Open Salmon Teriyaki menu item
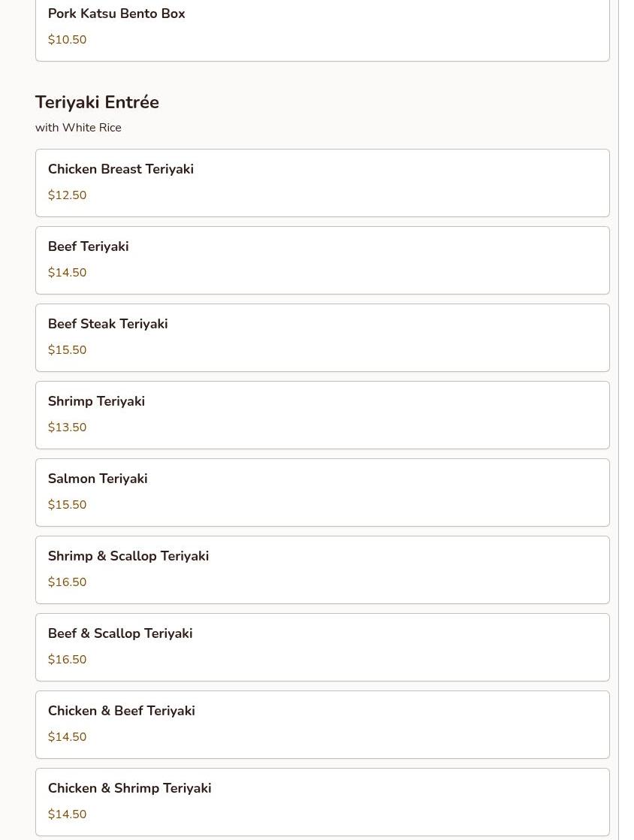Image resolution: width=634 pixels, height=840 pixels. [x=98, y=479]
